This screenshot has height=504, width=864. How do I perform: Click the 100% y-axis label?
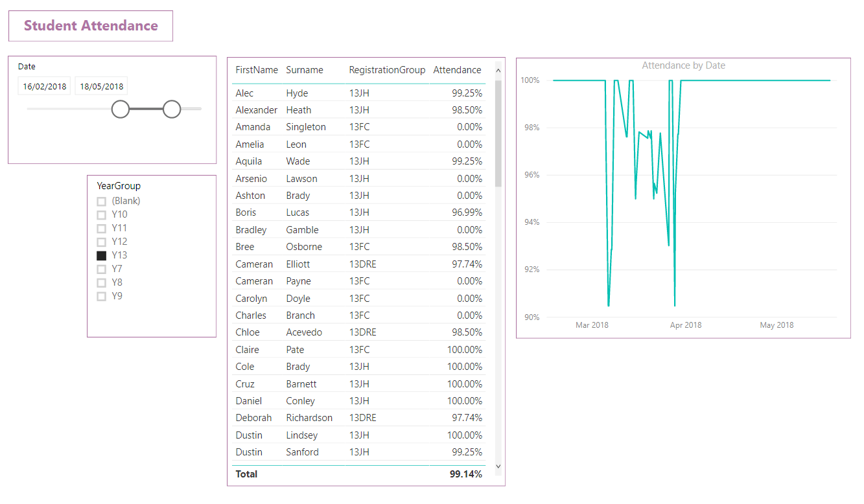pyautogui.click(x=530, y=80)
